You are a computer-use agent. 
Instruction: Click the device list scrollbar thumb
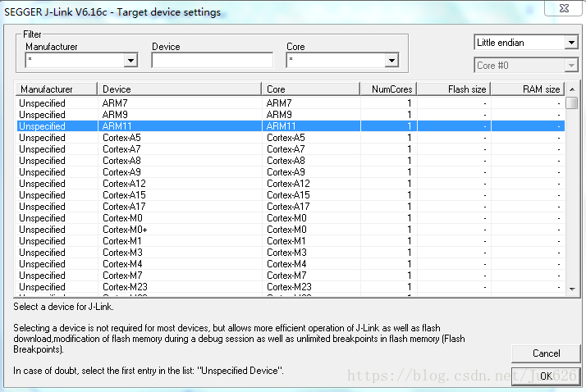pos(572,103)
